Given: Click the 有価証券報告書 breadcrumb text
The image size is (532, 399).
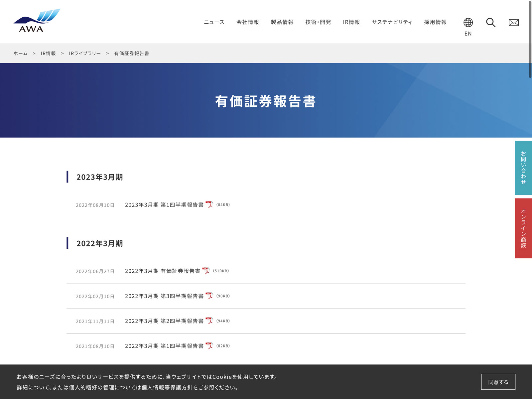Looking at the screenshot, I should click(x=132, y=53).
